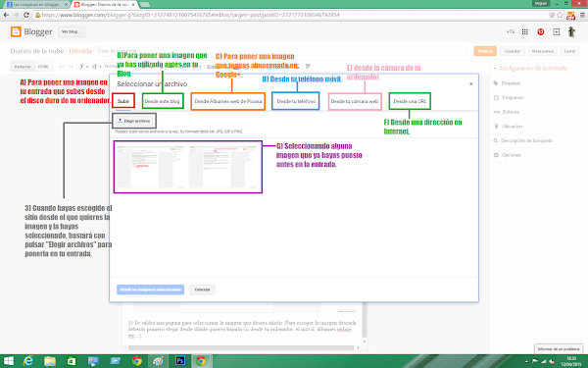
Task: Click Informar de un problema
Action: pyautogui.click(x=559, y=348)
